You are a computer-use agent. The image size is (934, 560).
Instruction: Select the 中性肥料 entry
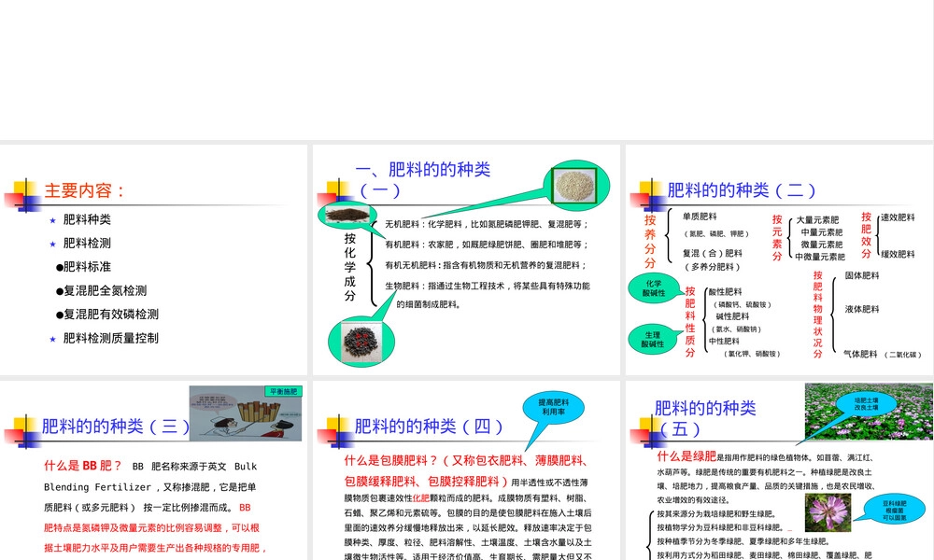pos(724,342)
